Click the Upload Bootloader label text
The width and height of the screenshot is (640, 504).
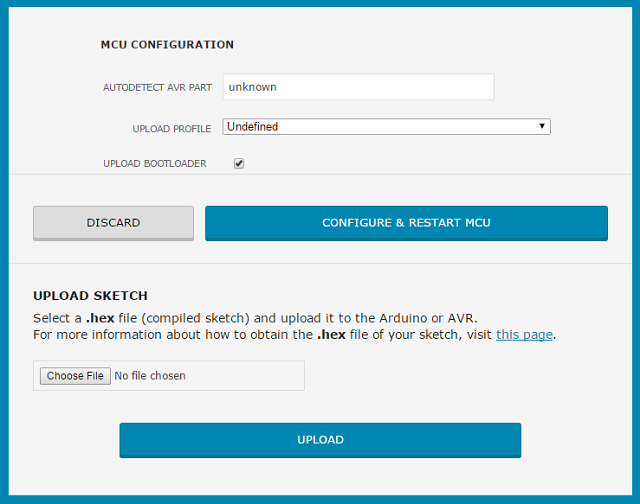click(155, 163)
